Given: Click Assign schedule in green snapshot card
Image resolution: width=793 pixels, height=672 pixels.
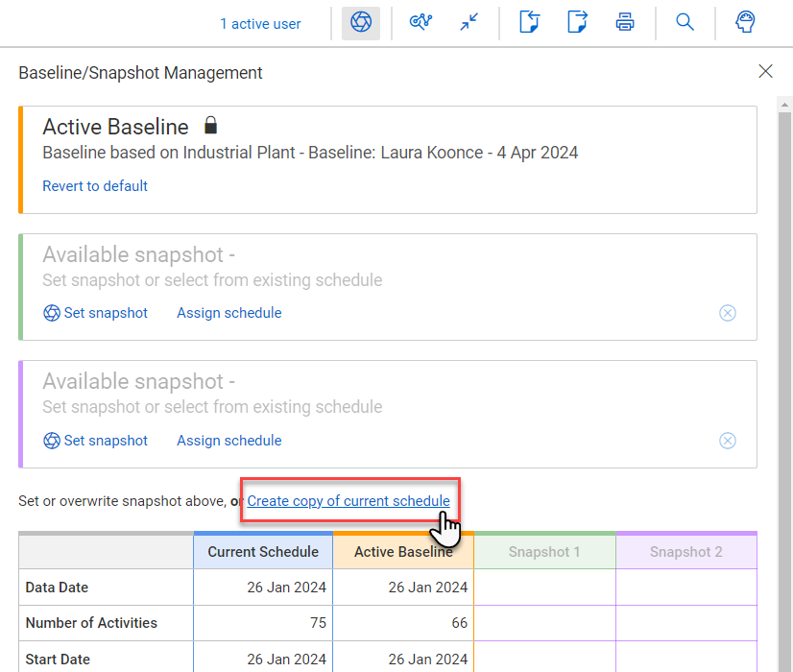Looking at the screenshot, I should pos(229,313).
